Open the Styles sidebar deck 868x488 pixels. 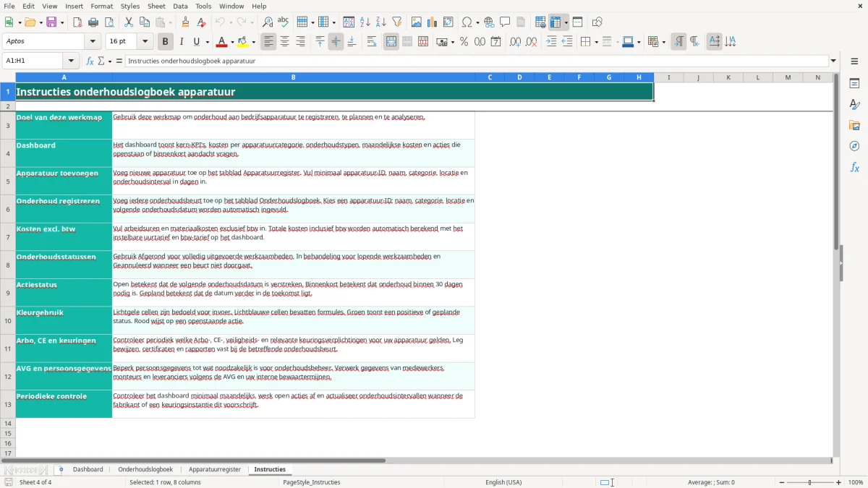coord(854,104)
